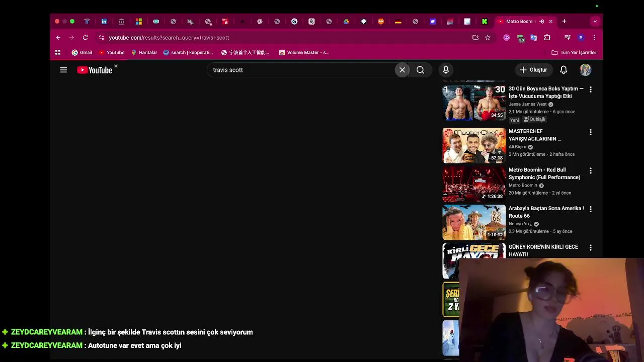Open title Arabayla Baştan Sona Amerika
This screenshot has width=644, height=362.
[x=546, y=212]
